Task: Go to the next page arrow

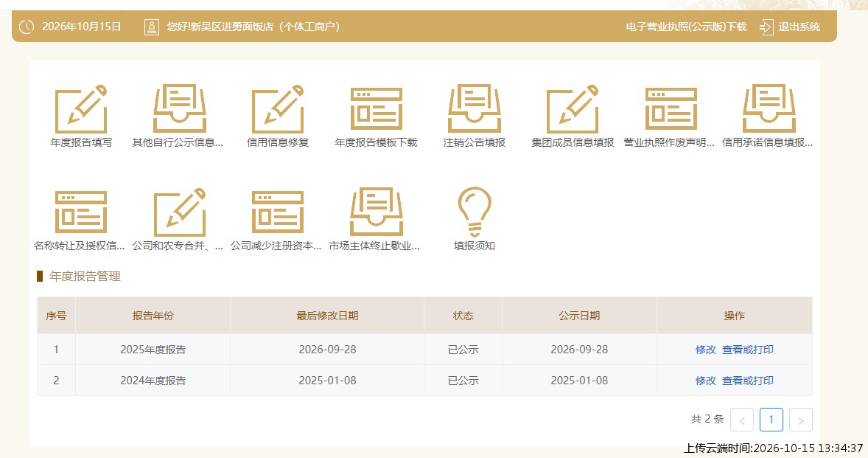Action: [x=800, y=420]
